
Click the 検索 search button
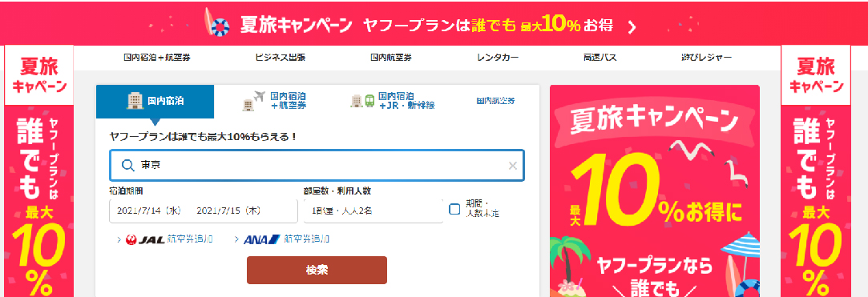(317, 270)
